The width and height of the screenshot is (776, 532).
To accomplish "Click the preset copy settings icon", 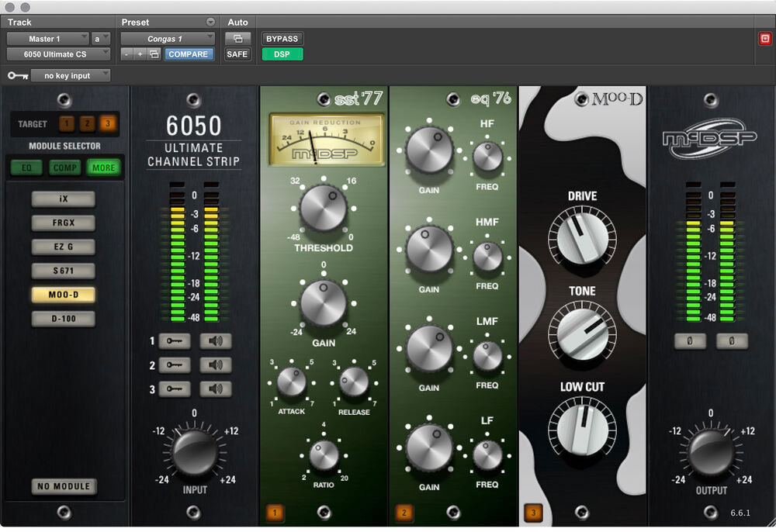I will [x=154, y=54].
